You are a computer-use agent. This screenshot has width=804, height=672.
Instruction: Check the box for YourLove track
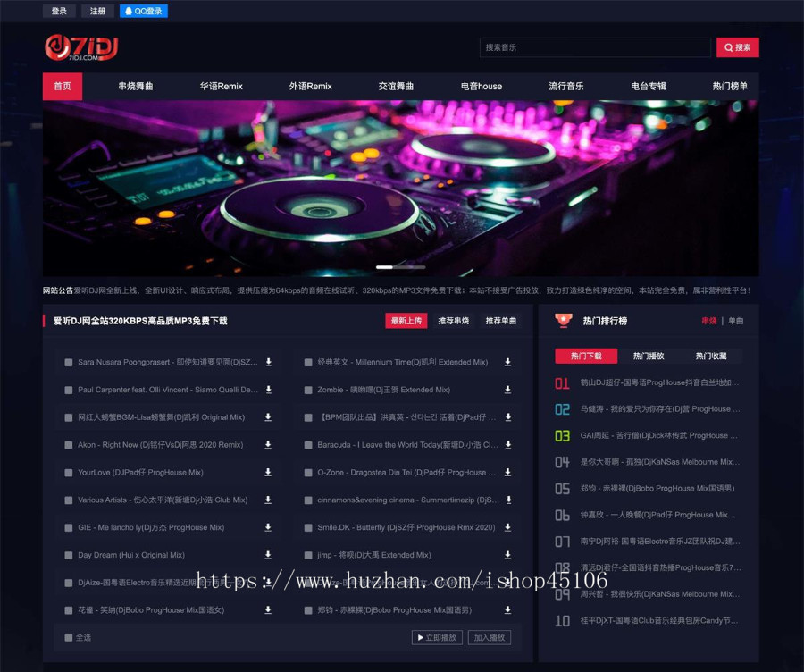click(69, 473)
